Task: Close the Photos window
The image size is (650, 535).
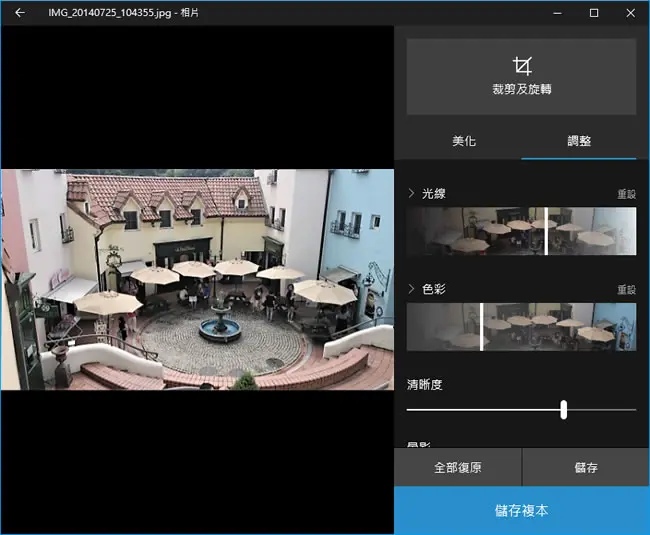Action: [631, 13]
